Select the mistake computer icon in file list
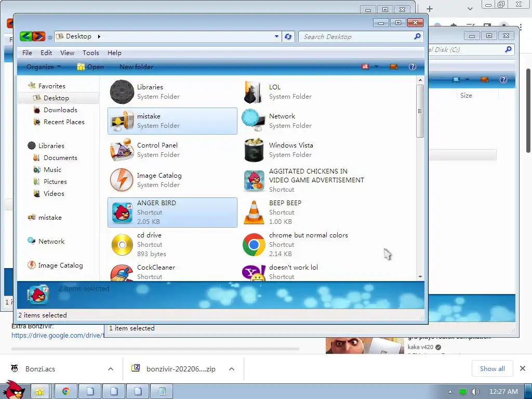 tap(122, 121)
